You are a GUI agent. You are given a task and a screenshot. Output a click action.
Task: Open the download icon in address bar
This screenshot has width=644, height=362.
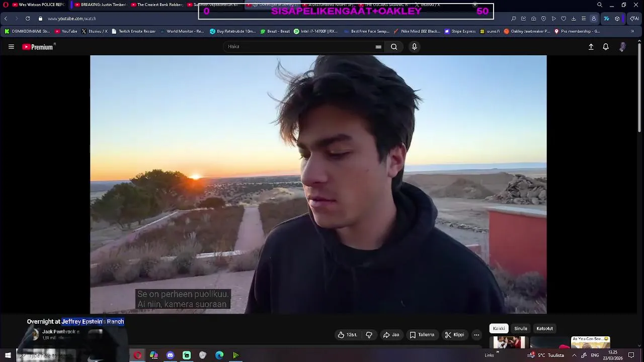[574, 19]
